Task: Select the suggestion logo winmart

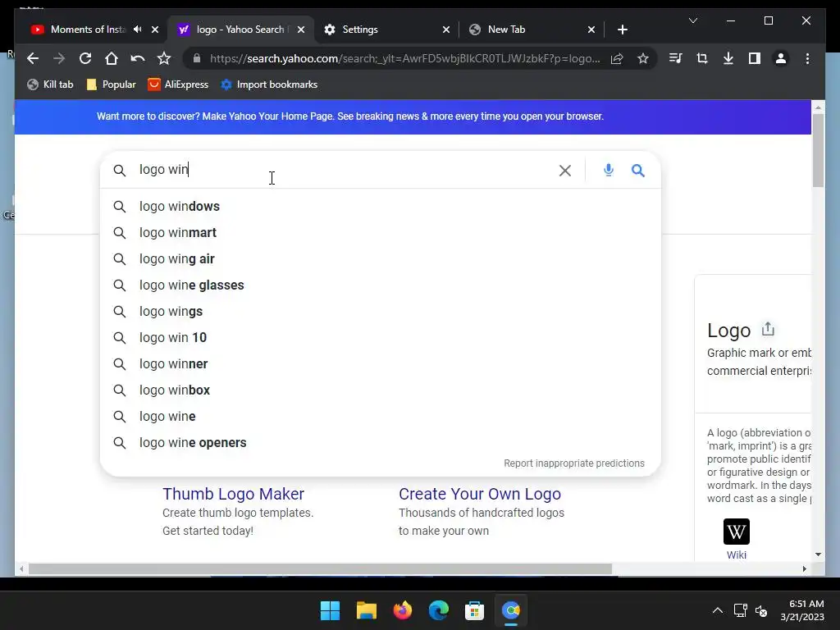Action: pos(381,232)
